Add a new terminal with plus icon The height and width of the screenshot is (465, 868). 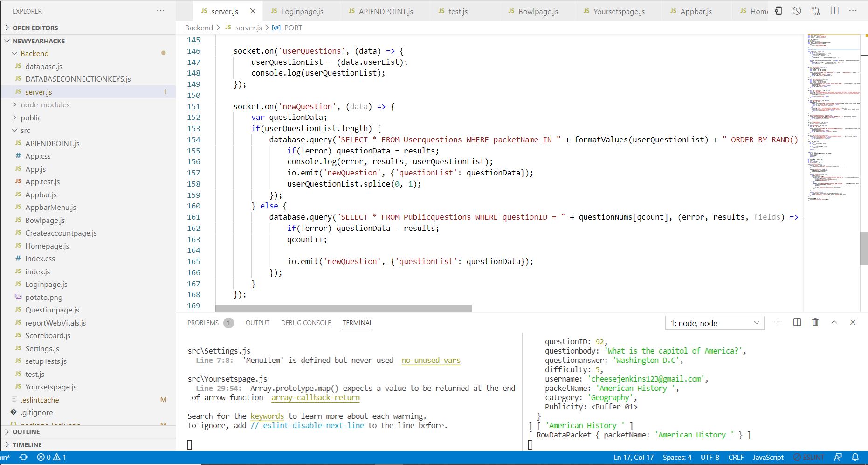[x=778, y=322]
